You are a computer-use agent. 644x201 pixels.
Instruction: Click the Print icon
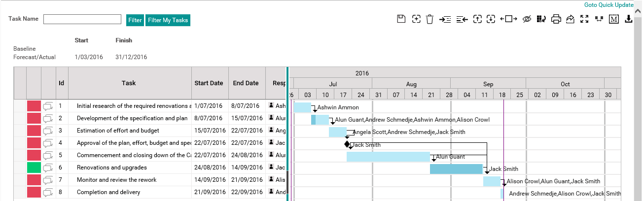[556, 19]
